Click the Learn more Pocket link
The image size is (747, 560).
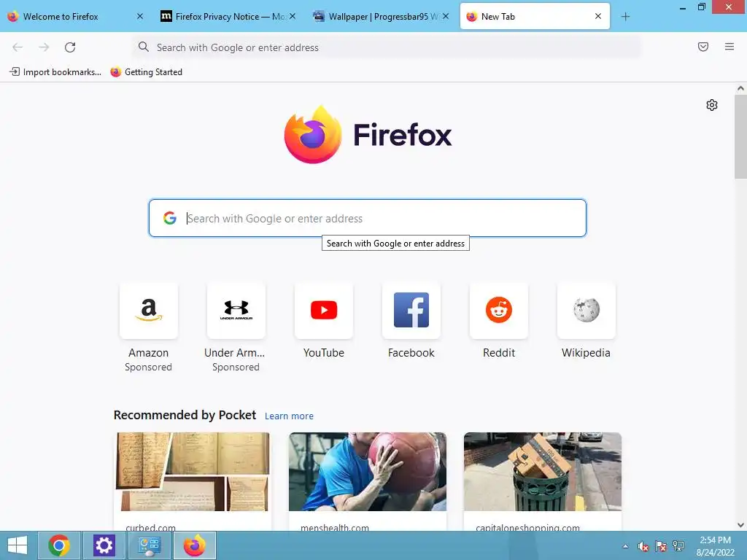(x=289, y=416)
